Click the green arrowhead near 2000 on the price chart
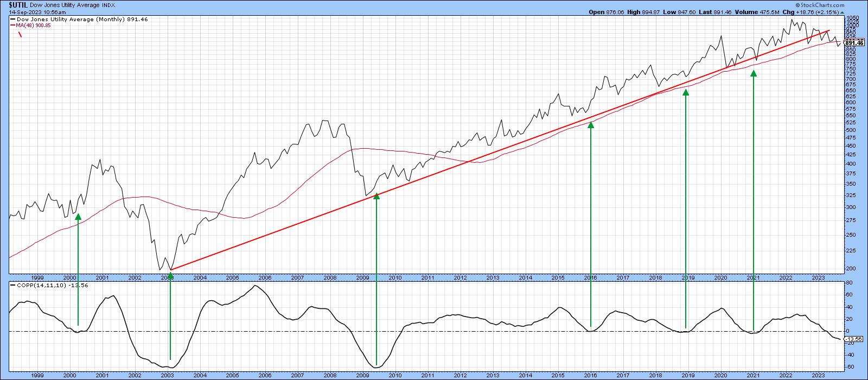Image resolution: width=868 pixels, height=380 pixels. [78, 217]
